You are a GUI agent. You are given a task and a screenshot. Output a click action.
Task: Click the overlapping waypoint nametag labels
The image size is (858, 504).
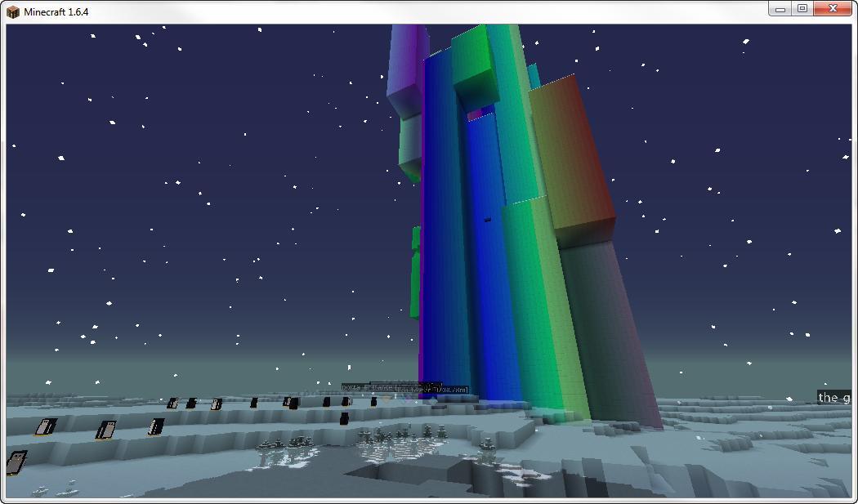pyautogui.click(x=404, y=387)
